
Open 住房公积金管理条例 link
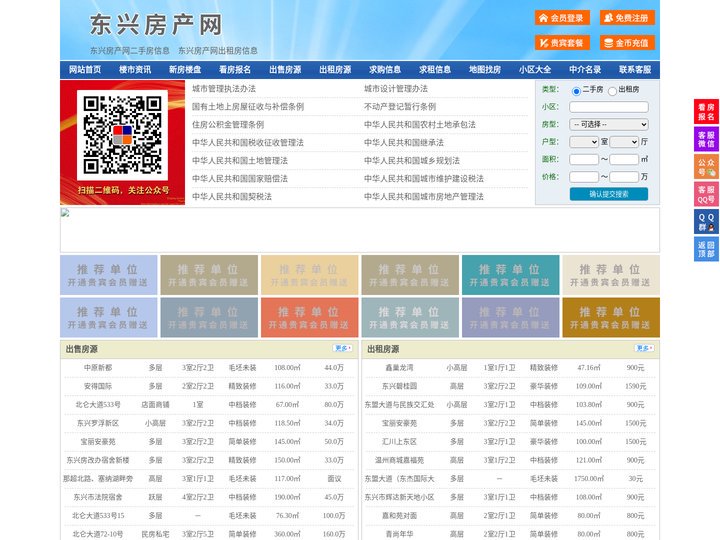point(228,124)
